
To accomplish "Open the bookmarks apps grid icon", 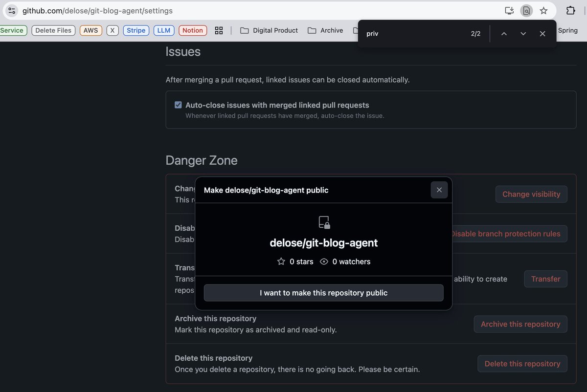I will 219,30.
